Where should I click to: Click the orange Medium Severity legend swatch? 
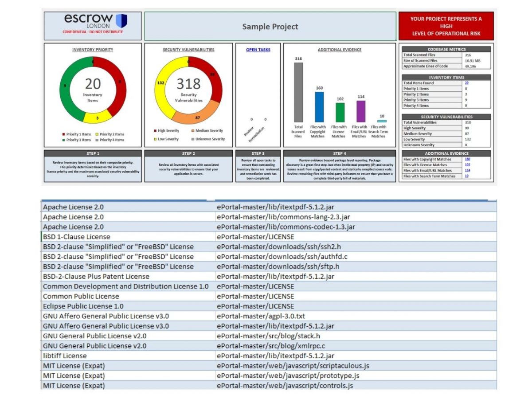pyautogui.click(x=193, y=131)
